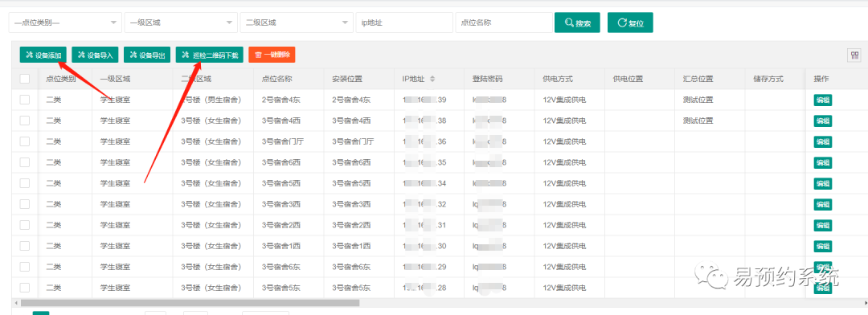Edit the 2号宿舍4东 row
868x315 pixels.
click(823, 100)
